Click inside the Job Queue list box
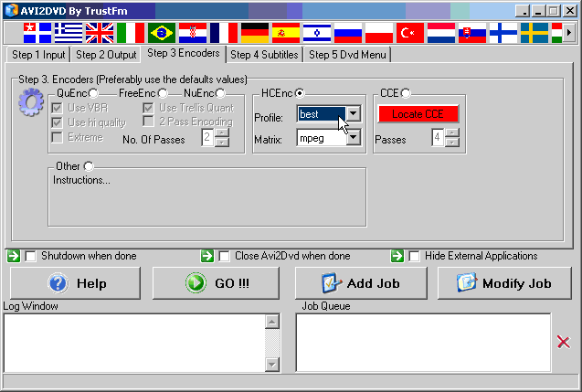 pyautogui.click(x=423, y=343)
